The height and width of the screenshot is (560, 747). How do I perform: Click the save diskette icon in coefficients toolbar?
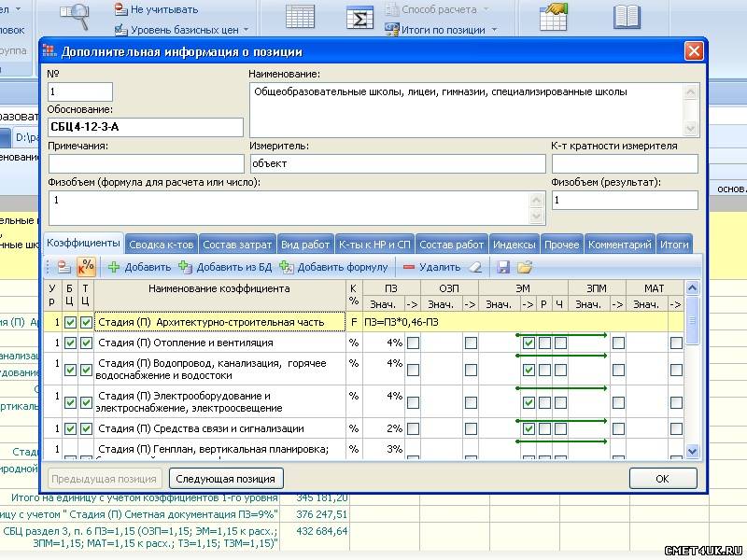pos(503,267)
